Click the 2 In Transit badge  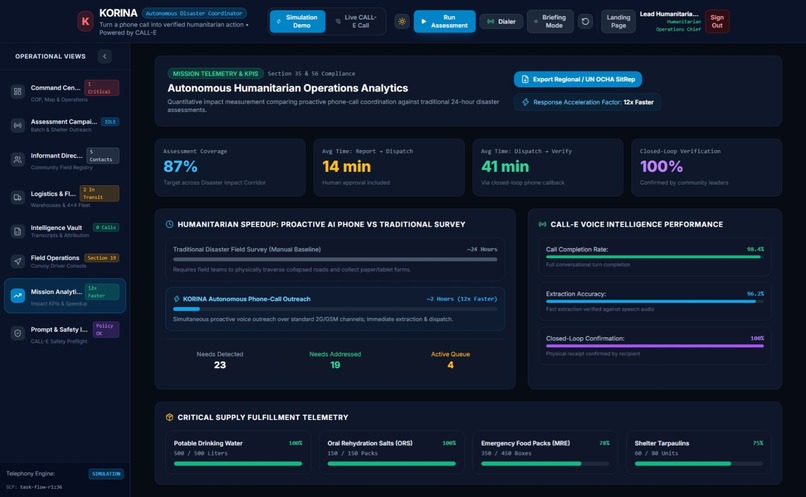pyautogui.click(x=100, y=193)
